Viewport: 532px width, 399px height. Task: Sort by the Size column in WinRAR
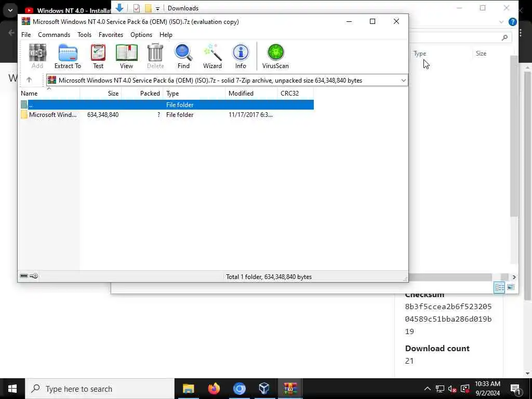tap(101, 94)
